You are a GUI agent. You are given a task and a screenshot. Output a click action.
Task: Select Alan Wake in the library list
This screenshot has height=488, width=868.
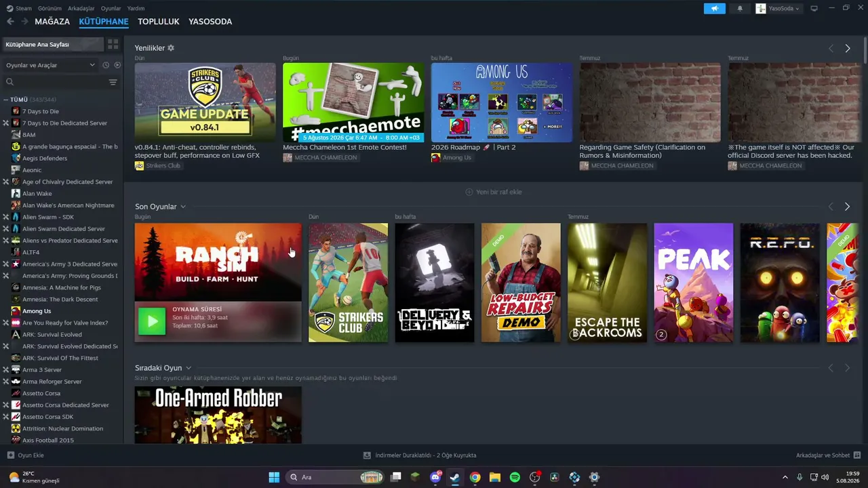(37, 193)
